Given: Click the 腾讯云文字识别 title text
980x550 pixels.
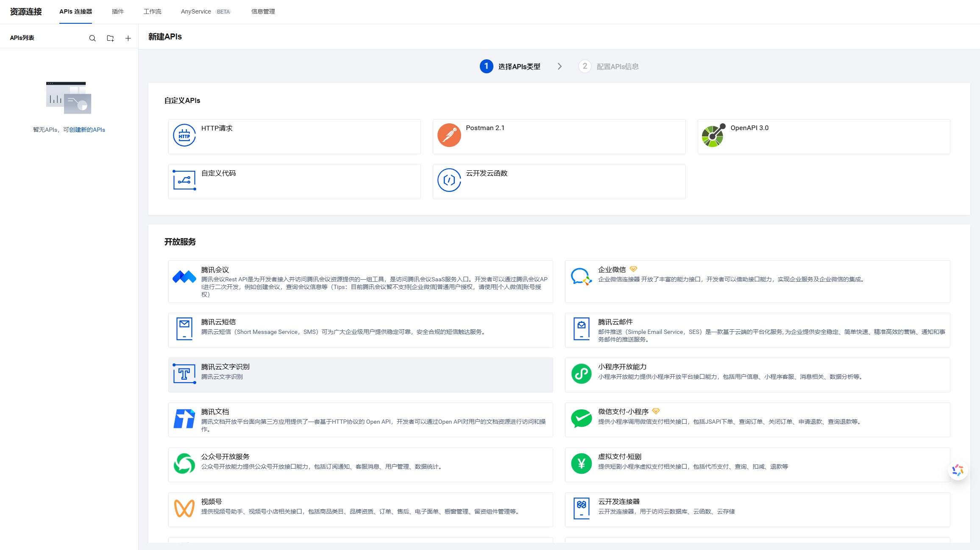Looking at the screenshot, I should point(225,367).
